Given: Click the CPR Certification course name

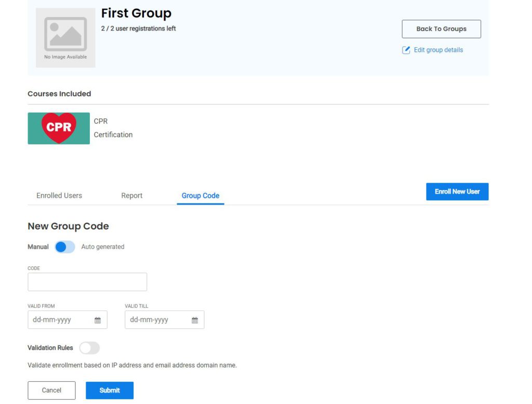Looking at the screenshot, I should [113, 128].
